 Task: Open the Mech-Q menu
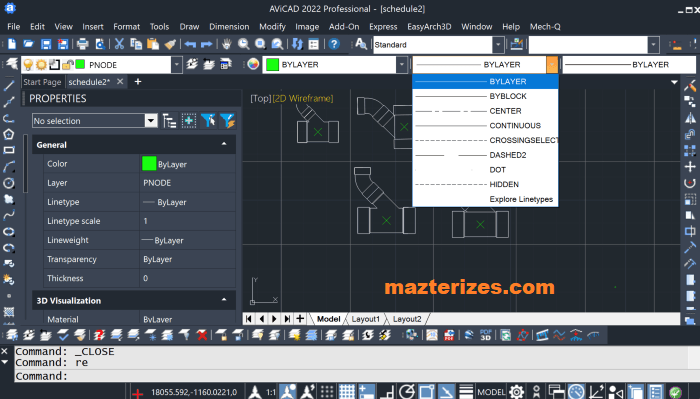(545, 27)
